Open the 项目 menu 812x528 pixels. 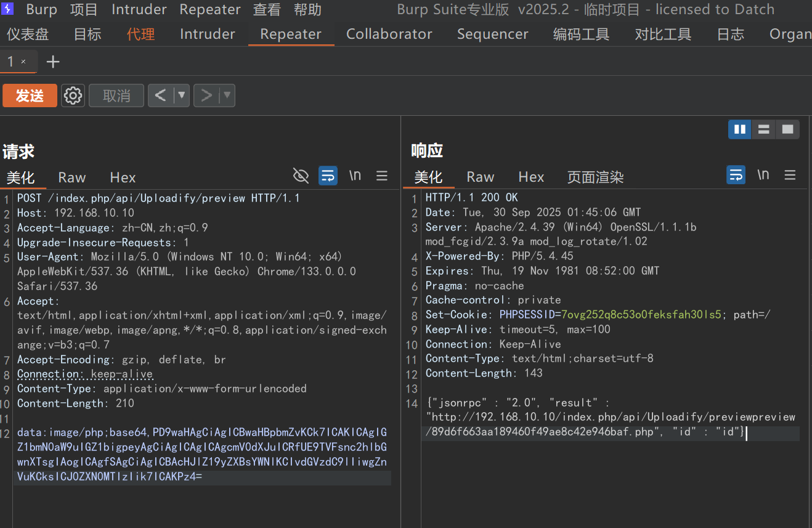coord(84,9)
